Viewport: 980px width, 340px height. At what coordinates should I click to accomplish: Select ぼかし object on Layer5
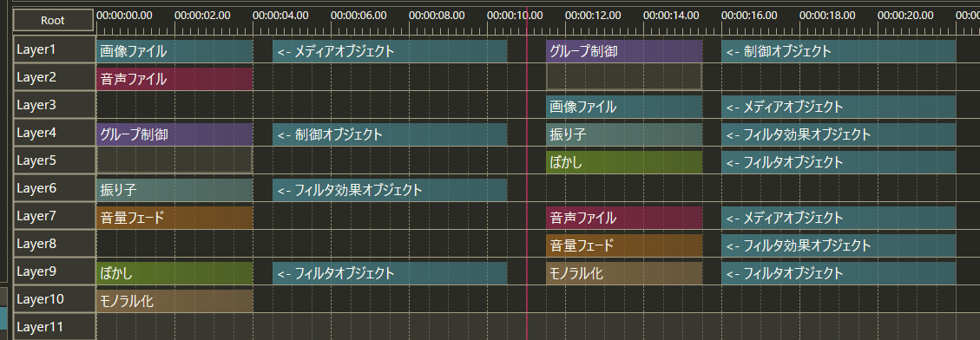click(x=624, y=162)
